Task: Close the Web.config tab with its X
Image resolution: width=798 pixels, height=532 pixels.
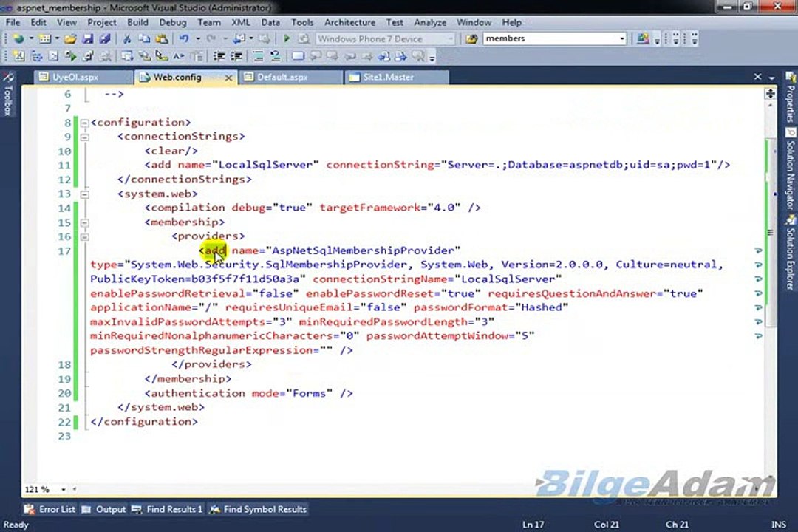Action: tap(228, 78)
